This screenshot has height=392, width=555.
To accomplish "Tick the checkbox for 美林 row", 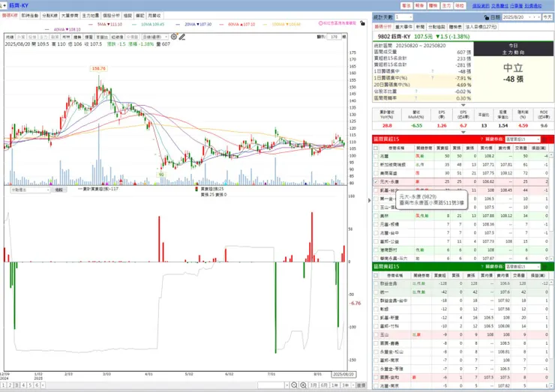I will click(376, 215).
